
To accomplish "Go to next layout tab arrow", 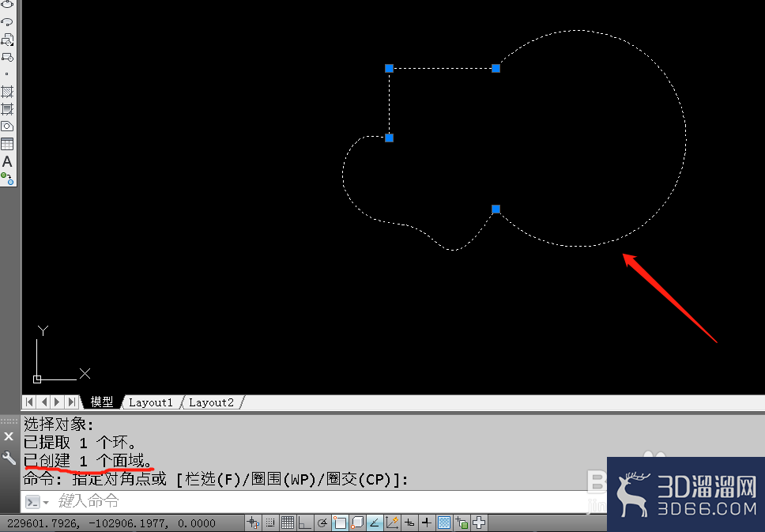I will [57, 402].
